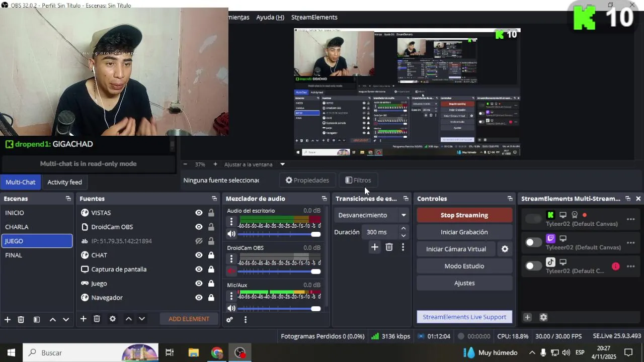Show hidden IP text source eye
The width and height of the screenshot is (644, 362).
(x=199, y=241)
